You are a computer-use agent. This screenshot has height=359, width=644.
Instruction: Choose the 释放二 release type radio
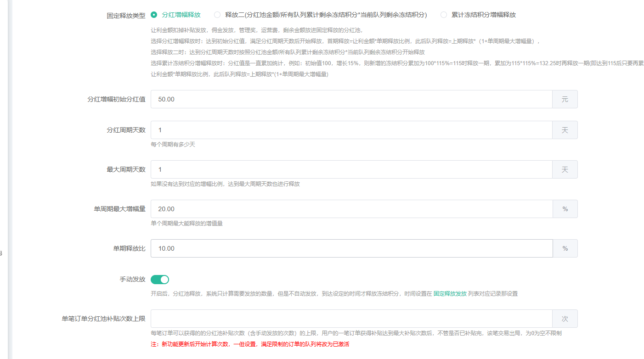pyautogui.click(x=217, y=15)
